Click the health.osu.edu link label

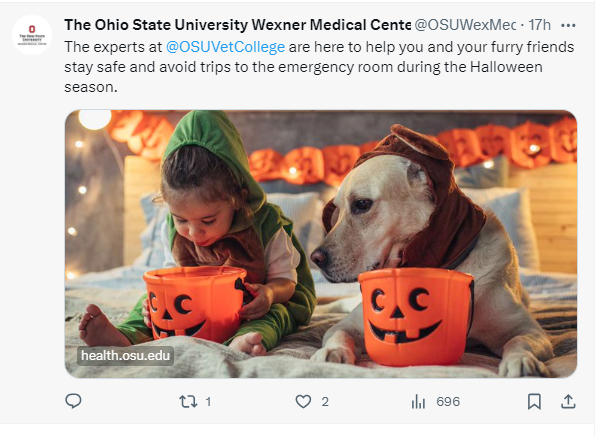(126, 355)
